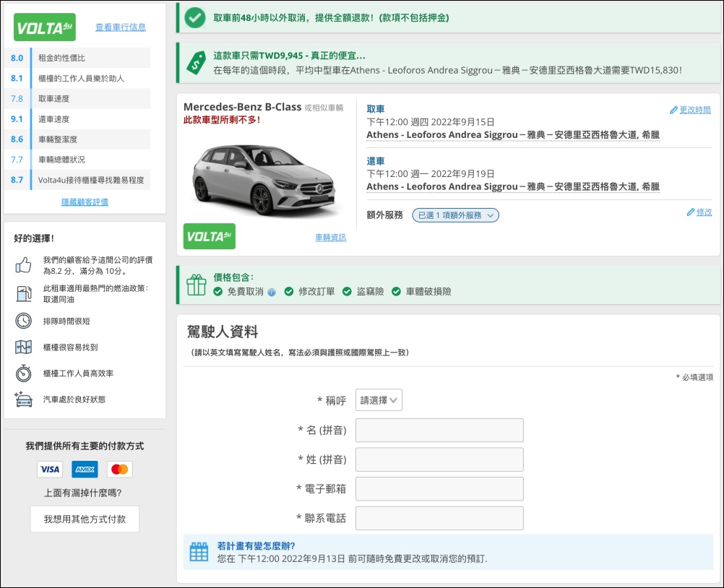Open the 稱呼 title dropdown

pos(379,400)
